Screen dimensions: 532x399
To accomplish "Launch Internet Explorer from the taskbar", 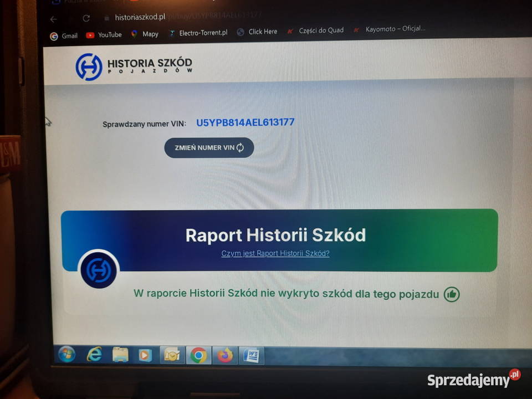I will pos(94,355).
